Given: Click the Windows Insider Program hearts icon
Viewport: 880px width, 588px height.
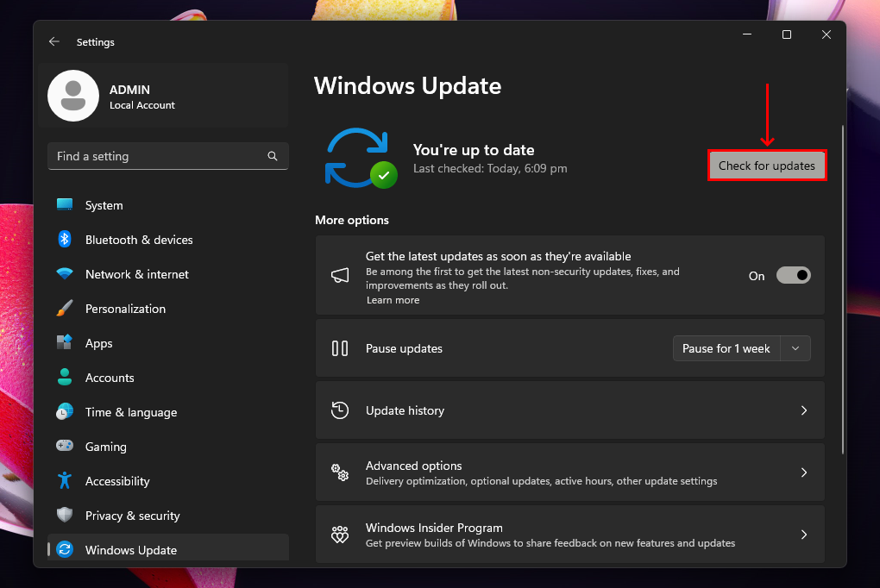Looking at the screenshot, I should pos(340,535).
